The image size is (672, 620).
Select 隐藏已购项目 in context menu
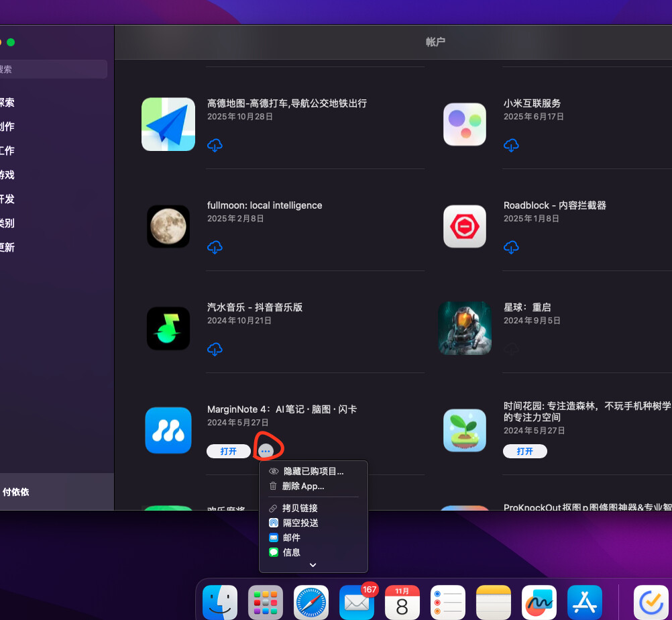coord(313,472)
